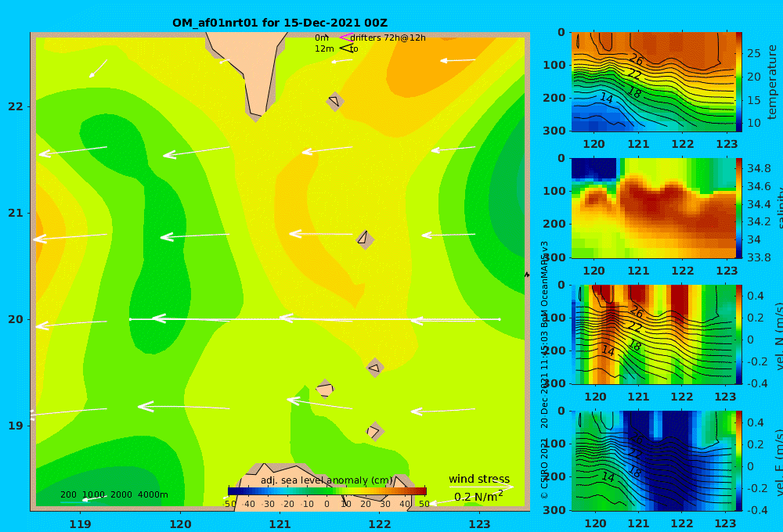The image size is (783, 532).
Task: Click latitude label 20 on the main map
Action: (16, 319)
